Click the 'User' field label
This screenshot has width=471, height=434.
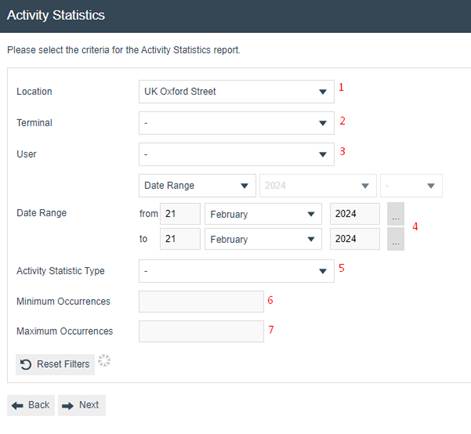tap(26, 154)
